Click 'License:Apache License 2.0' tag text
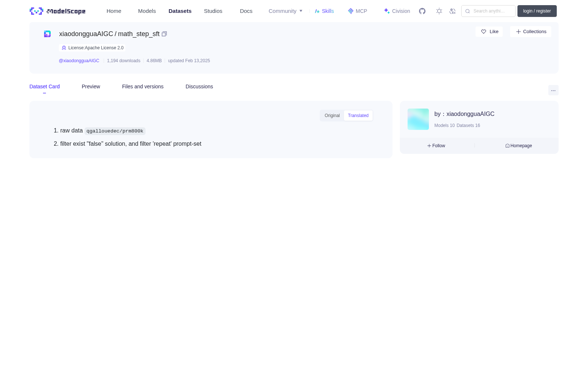The width and height of the screenshot is (588, 368). coord(96,48)
